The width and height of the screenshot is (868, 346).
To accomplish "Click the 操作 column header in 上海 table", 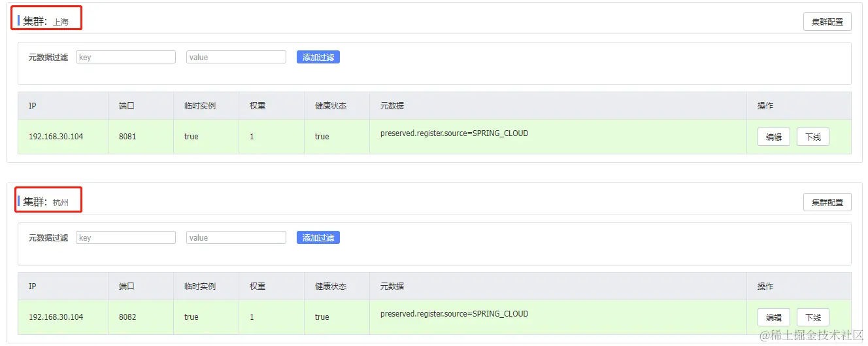I will coord(765,105).
